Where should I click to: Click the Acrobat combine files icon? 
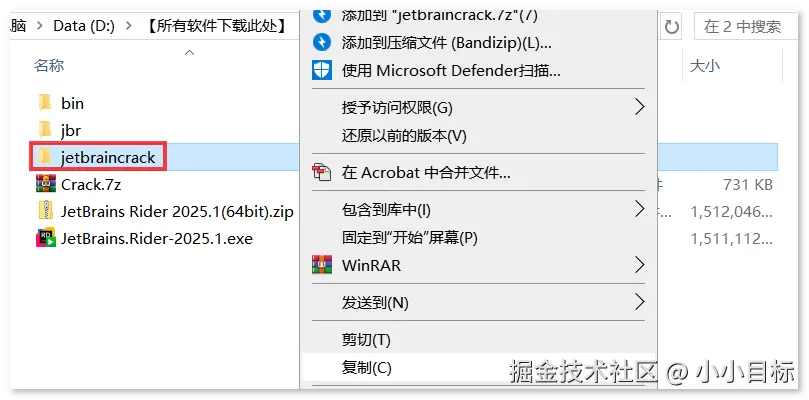(x=322, y=172)
